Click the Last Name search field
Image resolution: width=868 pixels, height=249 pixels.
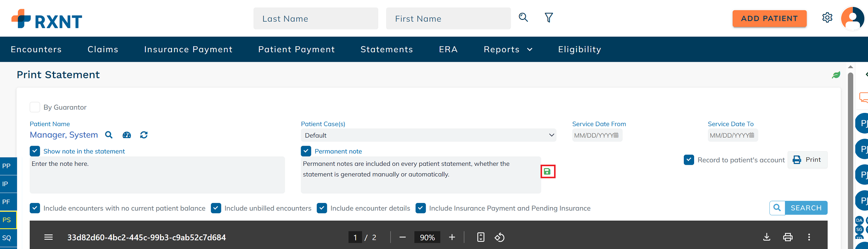tap(315, 18)
